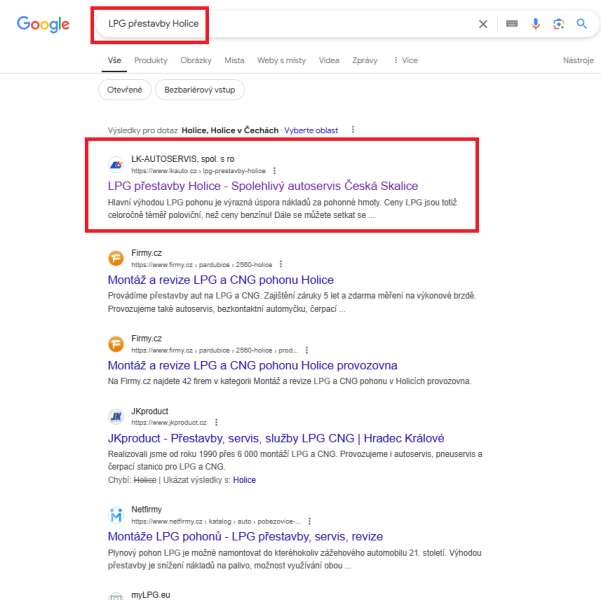Open JKproduct Přestavby servis služby result

tap(276, 438)
